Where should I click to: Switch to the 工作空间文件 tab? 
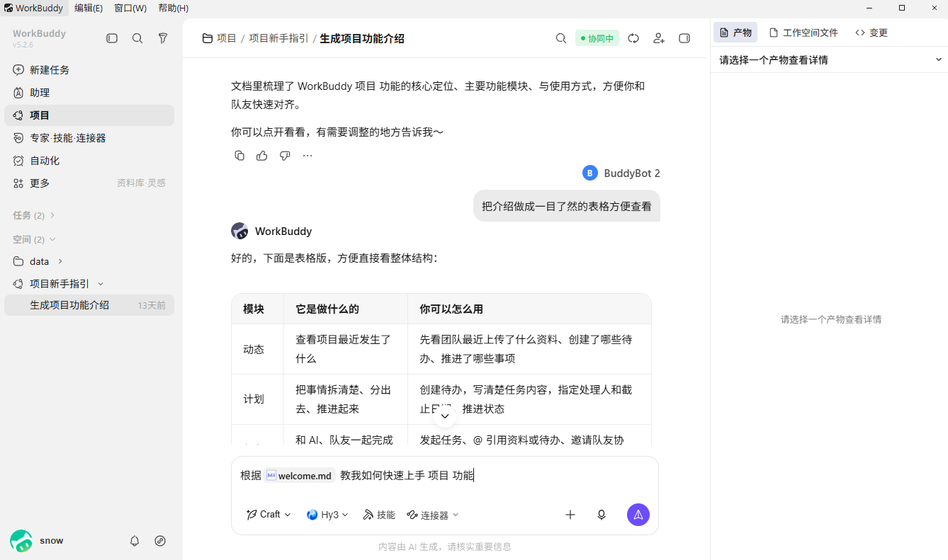[803, 33]
